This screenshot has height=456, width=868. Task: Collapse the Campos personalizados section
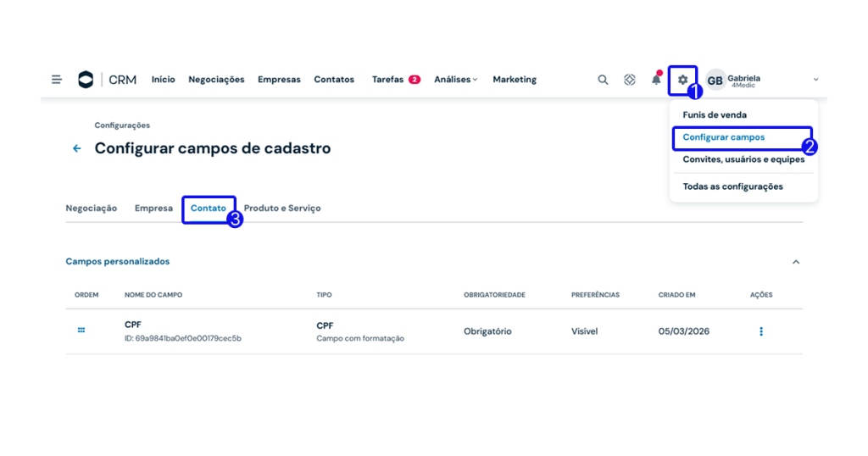point(795,262)
